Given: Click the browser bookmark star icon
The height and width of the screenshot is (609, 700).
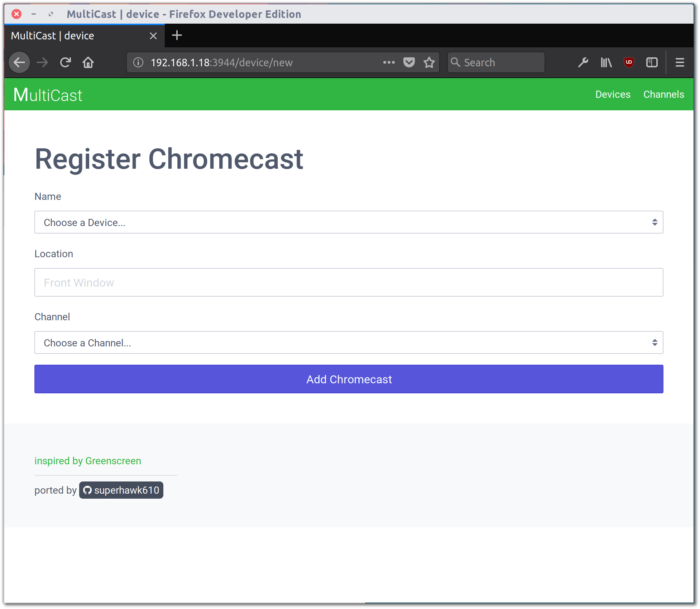Looking at the screenshot, I should point(429,62).
